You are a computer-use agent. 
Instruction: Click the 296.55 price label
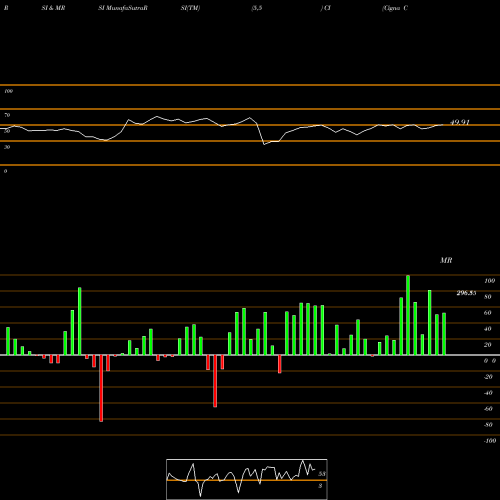[x=466, y=293]
